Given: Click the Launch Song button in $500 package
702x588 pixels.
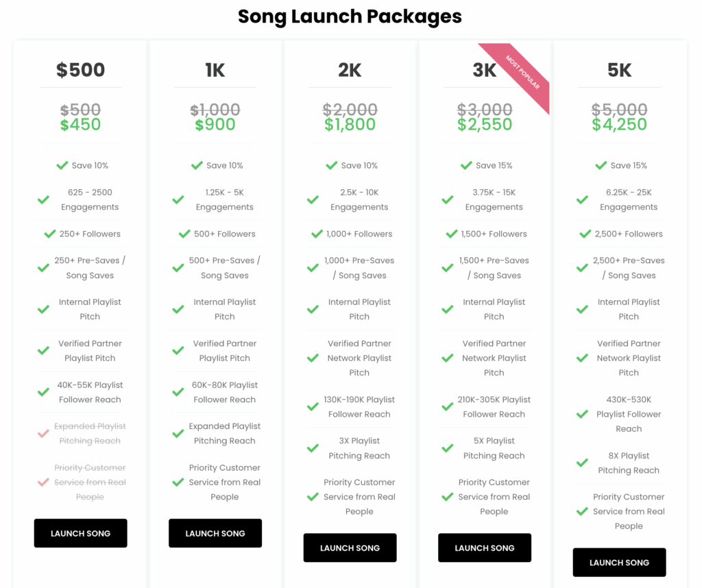Looking at the screenshot, I should [x=80, y=533].
